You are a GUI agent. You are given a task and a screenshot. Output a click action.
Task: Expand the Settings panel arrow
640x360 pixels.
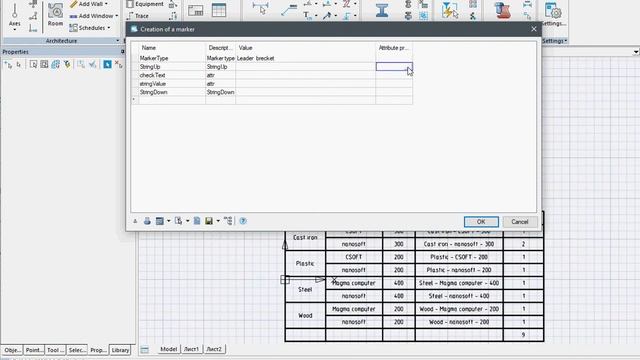(x=566, y=41)
